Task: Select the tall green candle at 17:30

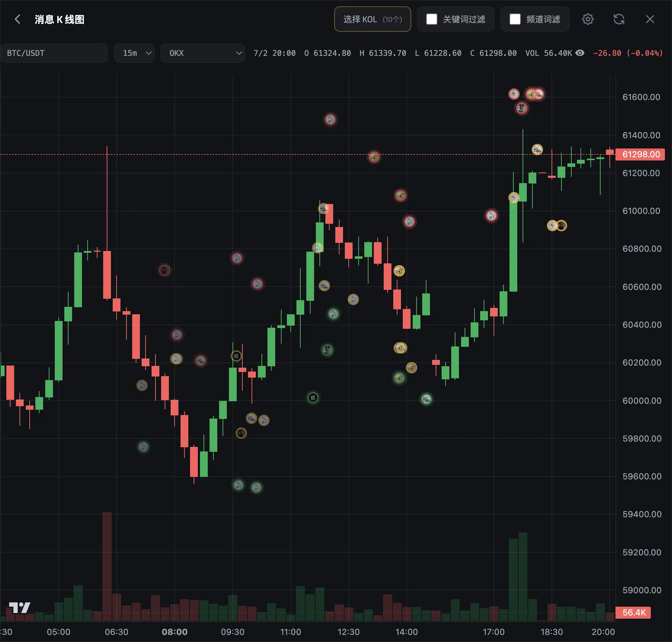Action: tap(513, 246)
